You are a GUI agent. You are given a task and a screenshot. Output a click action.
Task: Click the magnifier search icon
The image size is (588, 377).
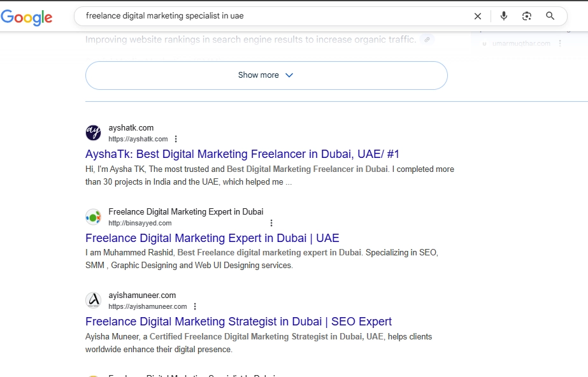click(x=550, y=16)
